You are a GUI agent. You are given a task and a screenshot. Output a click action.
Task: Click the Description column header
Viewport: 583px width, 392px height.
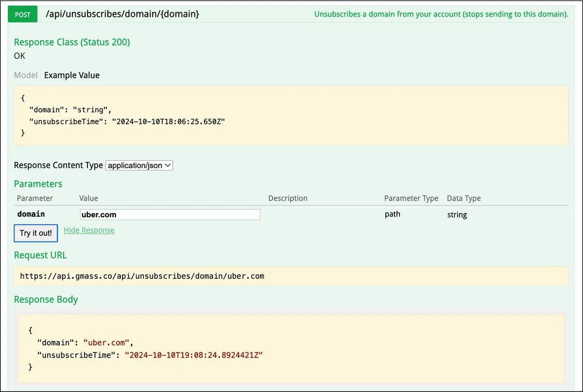point(288,198)
